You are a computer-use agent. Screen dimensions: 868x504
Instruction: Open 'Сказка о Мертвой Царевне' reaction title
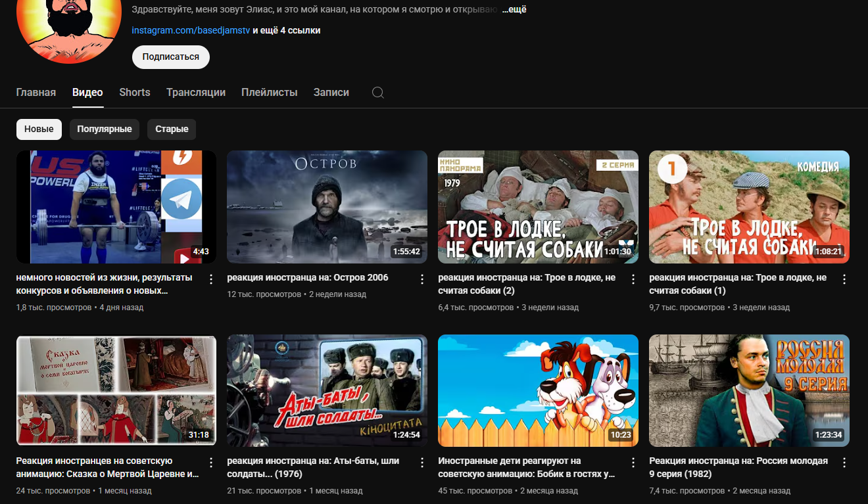click(108, 467)
